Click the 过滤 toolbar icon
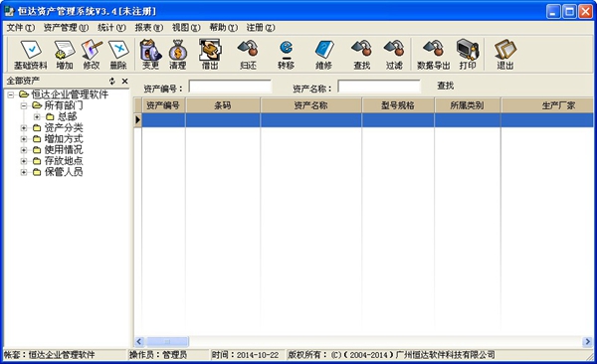This screenshot has width=597, height=364. pyautogui.click(x=394, y=55)
